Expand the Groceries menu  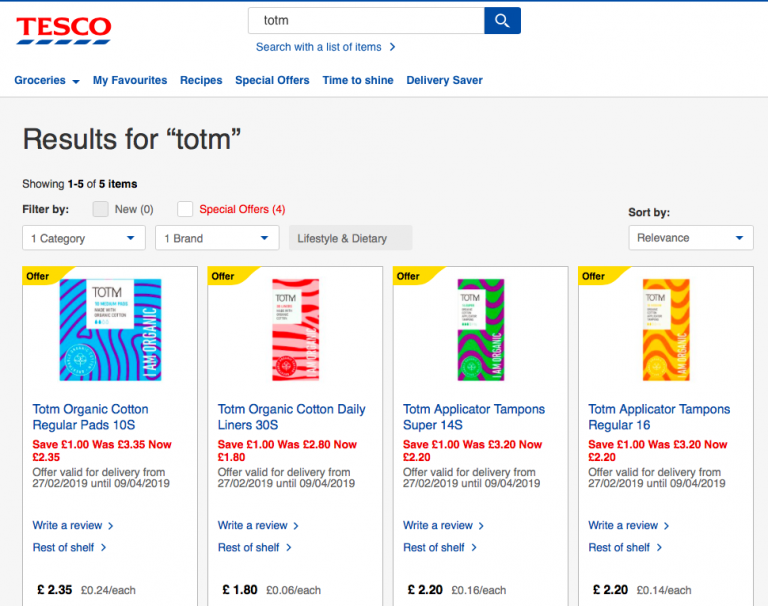tap(46, 80)
